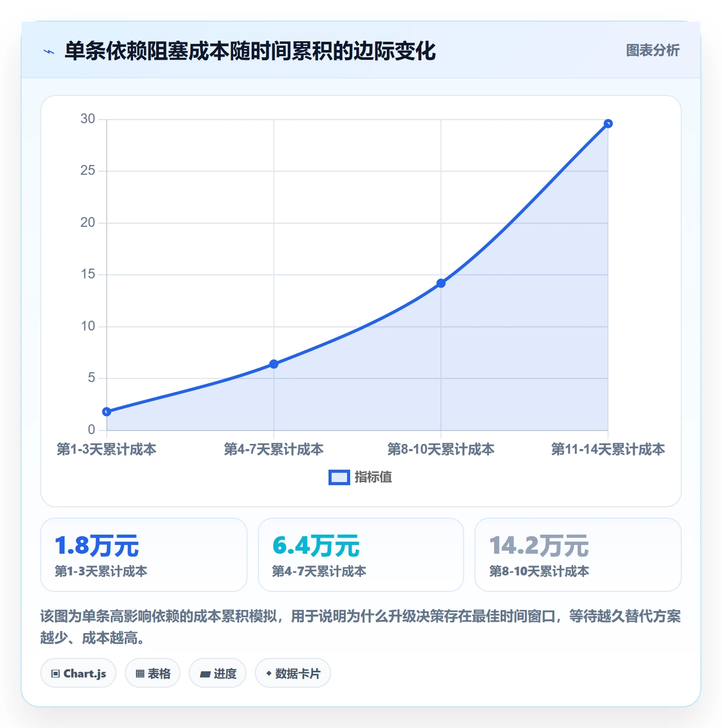Click card caption 第1-3天累计成本 under 1.8万元

point(101,571)
